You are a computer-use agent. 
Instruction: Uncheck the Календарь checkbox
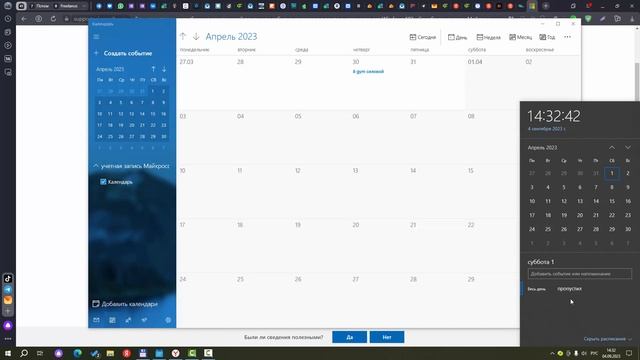(x=103, y=182)
